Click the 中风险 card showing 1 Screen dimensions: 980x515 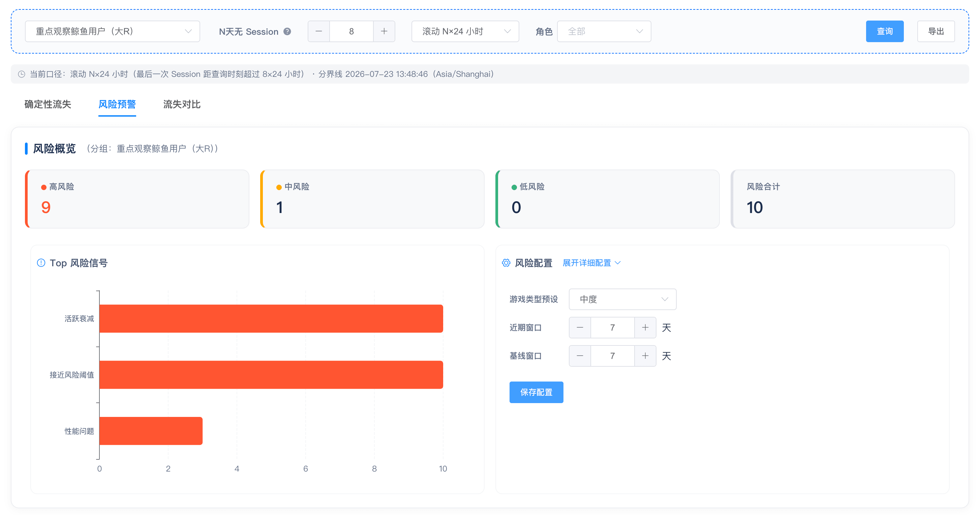372,199
